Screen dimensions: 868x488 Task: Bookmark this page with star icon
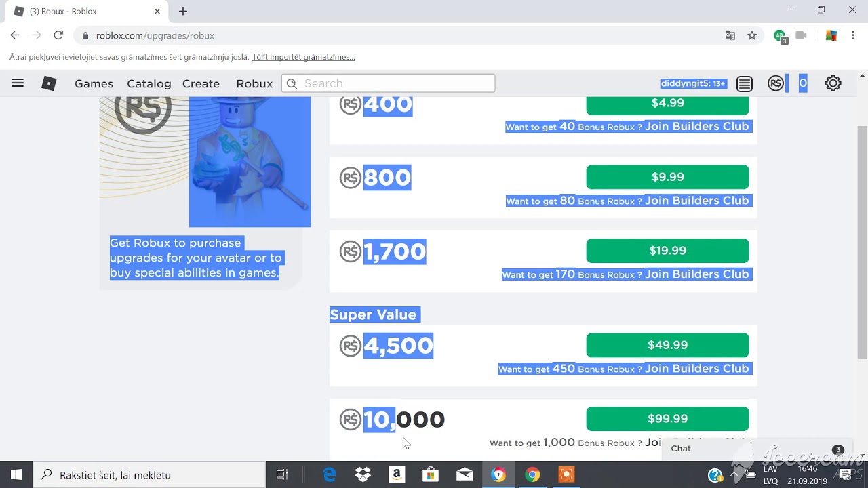click(x=752, y=35)
